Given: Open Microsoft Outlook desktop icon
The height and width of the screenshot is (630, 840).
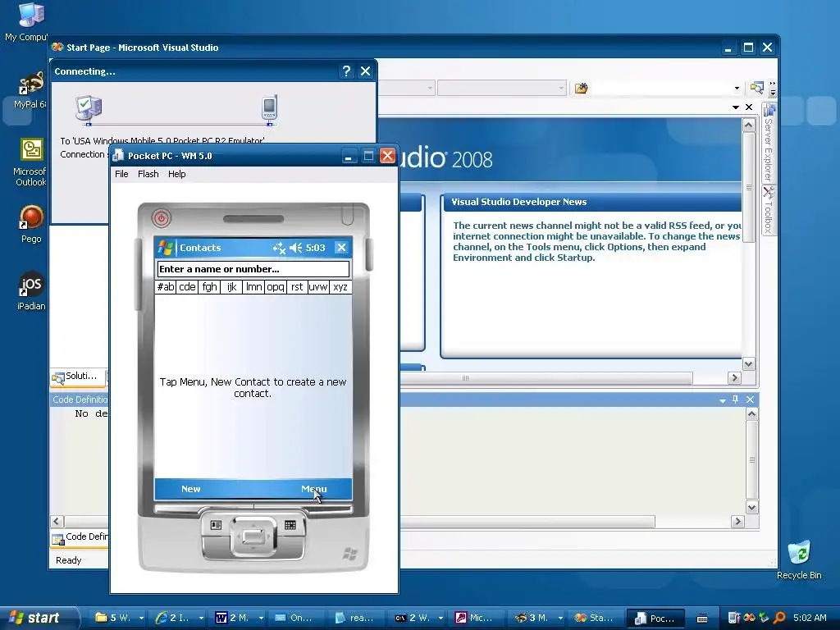Looking at the screenshot, I should pos(30,162).
